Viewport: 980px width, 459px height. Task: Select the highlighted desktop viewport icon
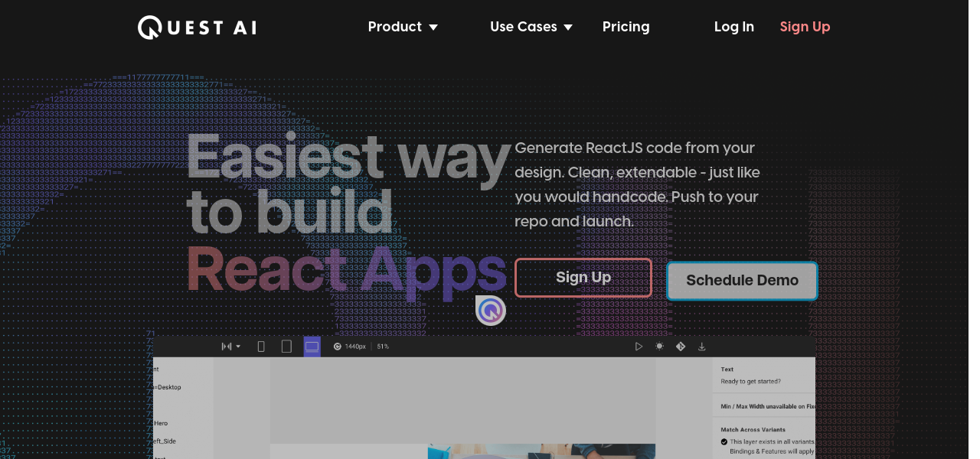point(312,347)
